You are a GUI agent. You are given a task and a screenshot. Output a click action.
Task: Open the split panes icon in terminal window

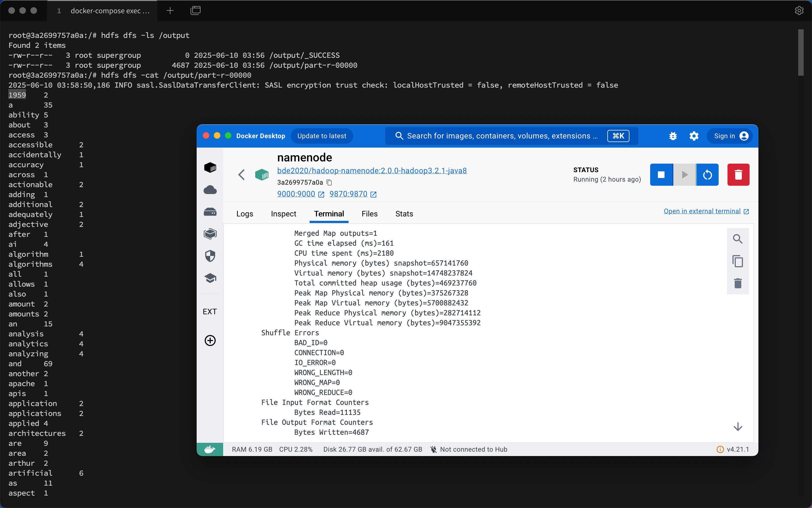click(x=195, y=11)
